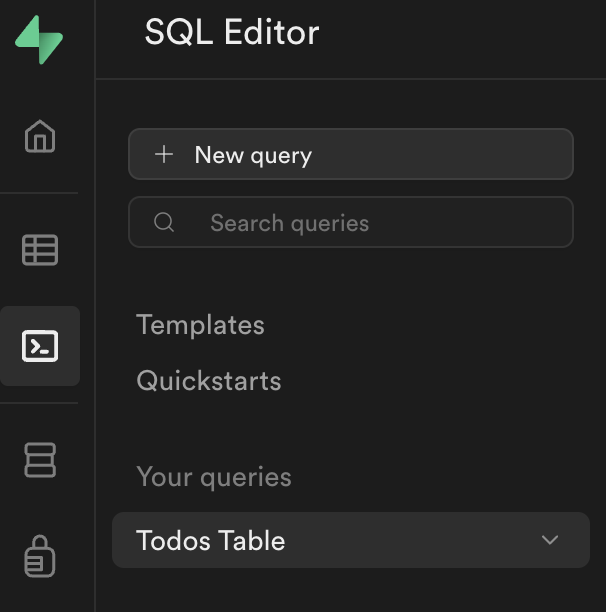The height and width of the screenshot is (612, 606).
Task: Click the Templates link text
Action: (x=200, y=325)
